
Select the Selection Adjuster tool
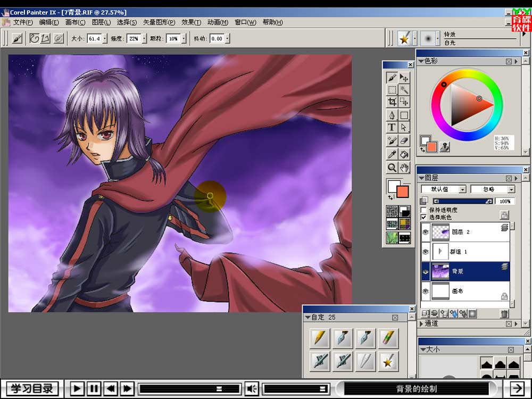[404, 102]
